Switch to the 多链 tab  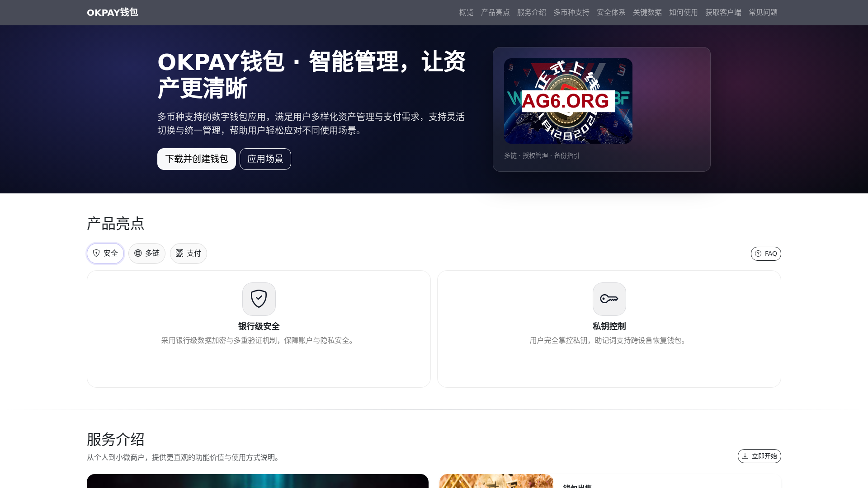(147, 253)
